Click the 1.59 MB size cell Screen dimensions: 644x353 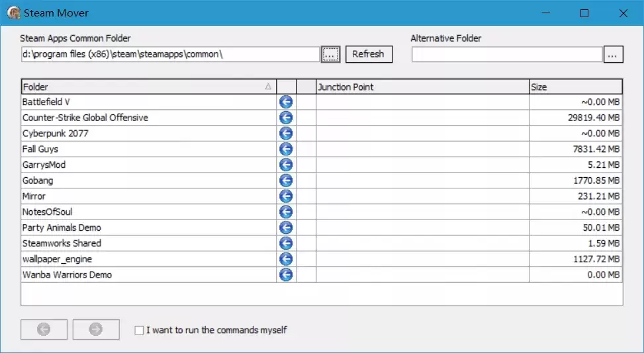(576, 243)
